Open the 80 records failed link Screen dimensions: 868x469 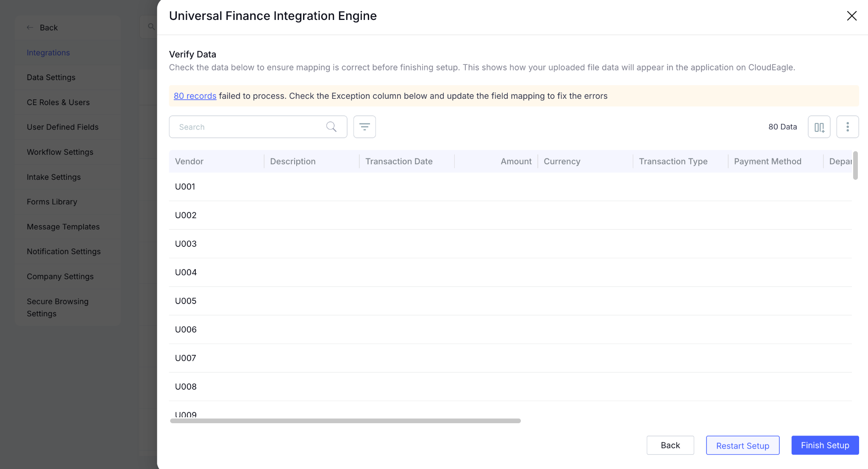pos(195,96)
